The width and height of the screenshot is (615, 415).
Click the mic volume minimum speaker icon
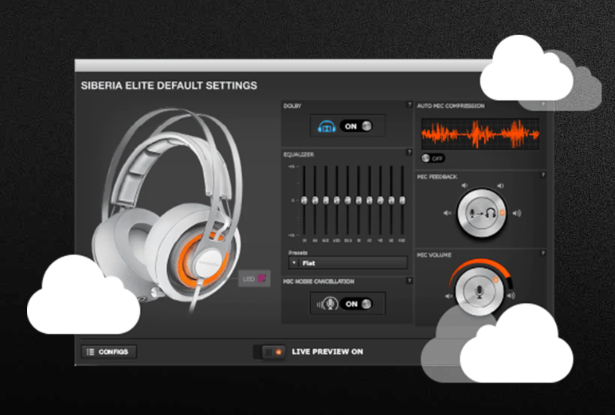[449, 296]
